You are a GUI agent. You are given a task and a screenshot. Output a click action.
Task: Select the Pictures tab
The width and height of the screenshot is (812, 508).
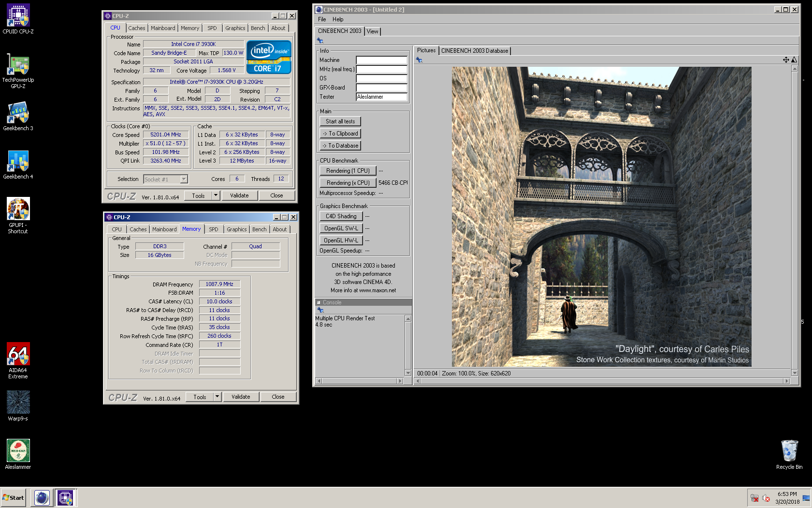click(426, 50)
